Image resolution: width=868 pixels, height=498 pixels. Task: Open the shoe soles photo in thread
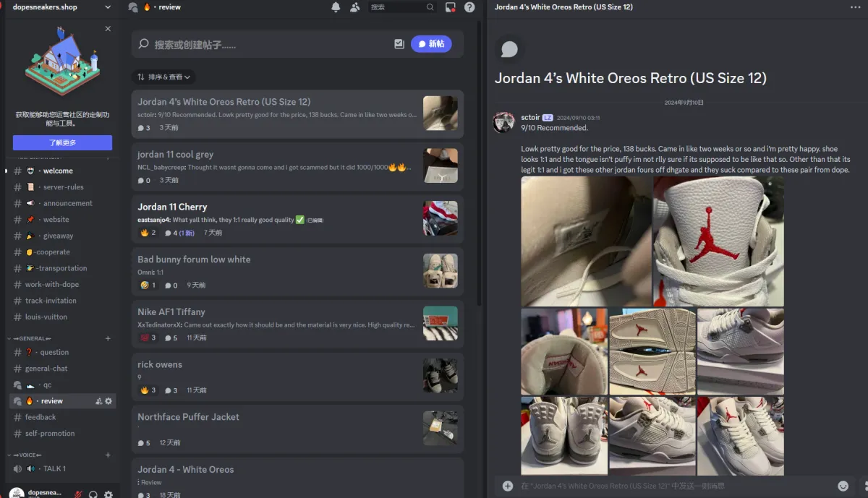[652, 351]
